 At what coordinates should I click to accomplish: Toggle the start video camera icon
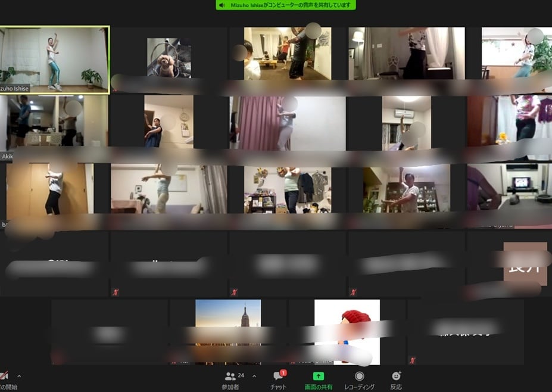pos(4,376)
